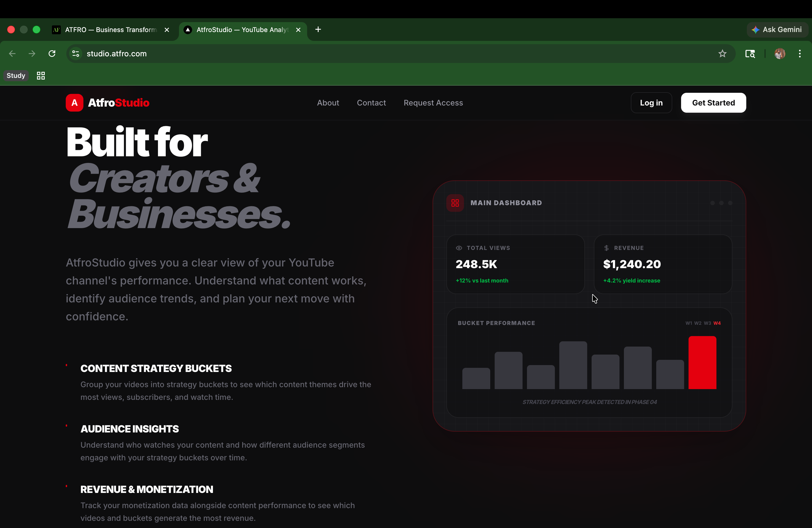This screenshot has width=812, height=528.
Task: Click the +4.2% yield increase text
Action: (632, 281)
